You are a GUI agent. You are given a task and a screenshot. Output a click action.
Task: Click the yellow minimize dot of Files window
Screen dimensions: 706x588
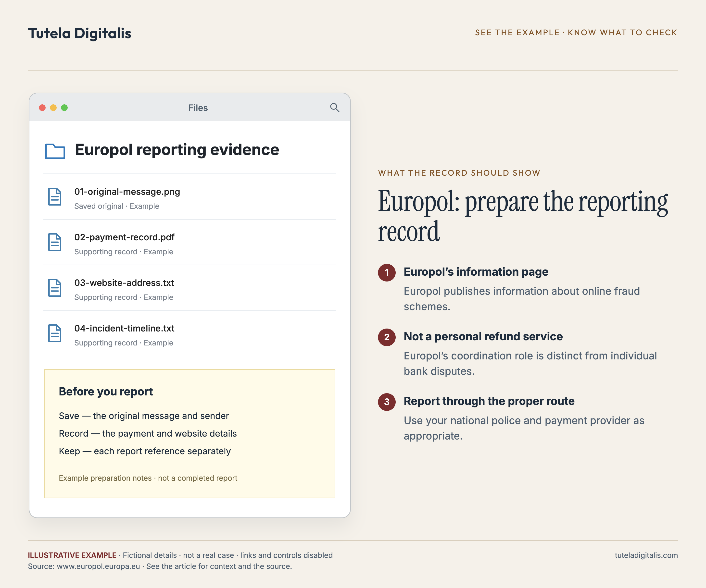[53, 108]
